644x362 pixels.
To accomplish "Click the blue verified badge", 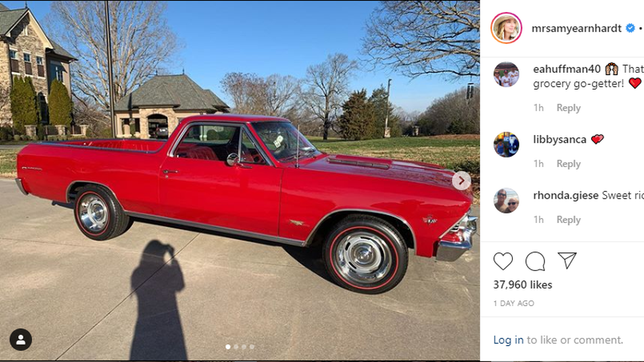I will tap(630, 28).
